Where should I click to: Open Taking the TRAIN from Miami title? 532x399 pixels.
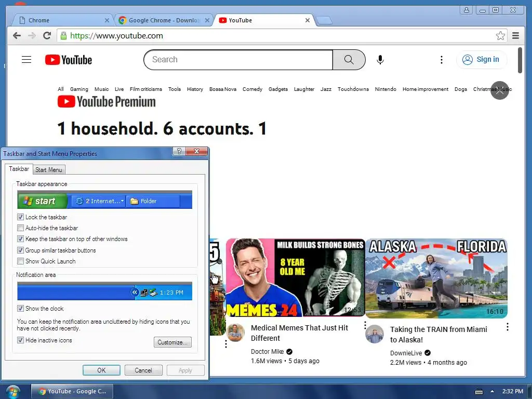point(438,334)
